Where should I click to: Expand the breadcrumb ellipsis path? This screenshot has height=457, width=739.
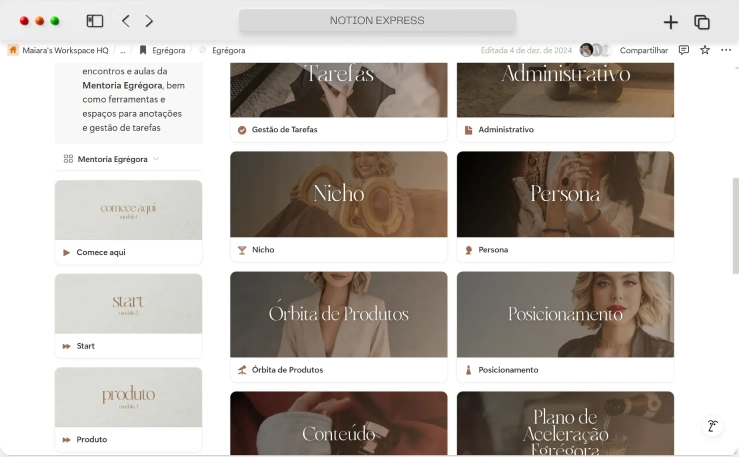point(122,50)
